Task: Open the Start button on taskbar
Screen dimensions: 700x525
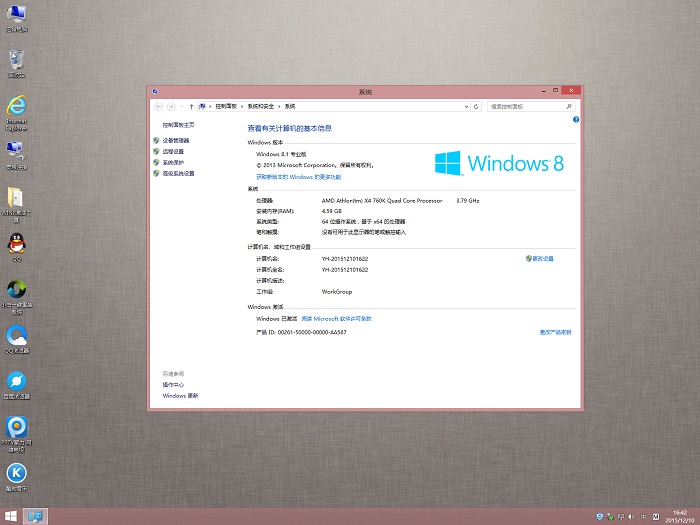Action: pyautogui.click(x=10, y=517)
